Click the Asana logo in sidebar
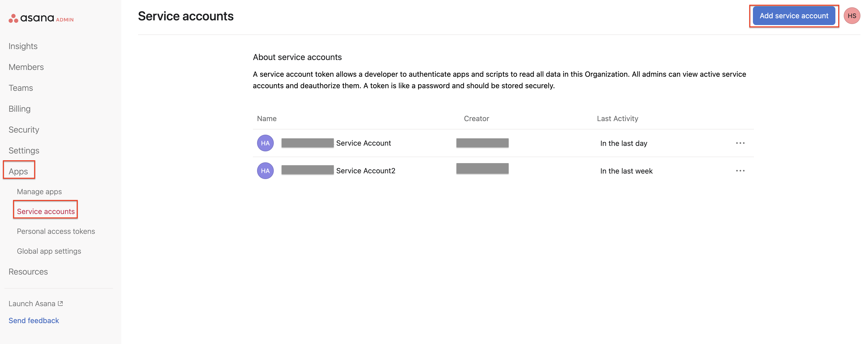Viewport: 868px width, 344px height. [32, 18]
